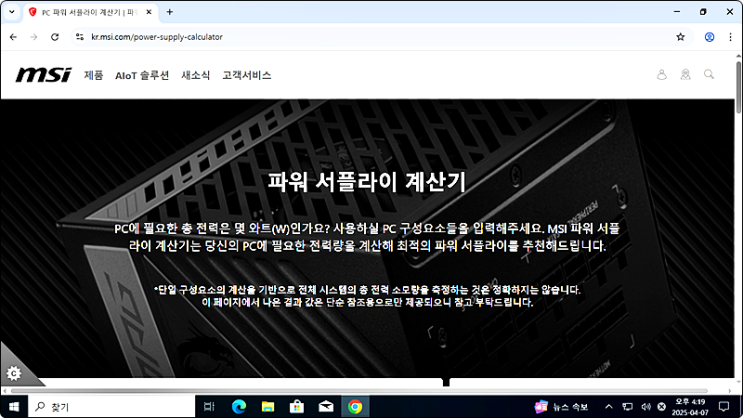
Task: View site information icon in address bar
Action: tap(80, 37)
